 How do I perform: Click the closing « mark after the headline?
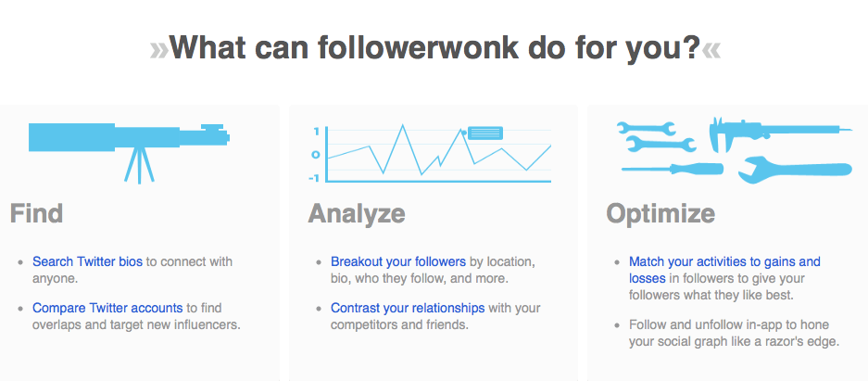[x=711, y=47]
